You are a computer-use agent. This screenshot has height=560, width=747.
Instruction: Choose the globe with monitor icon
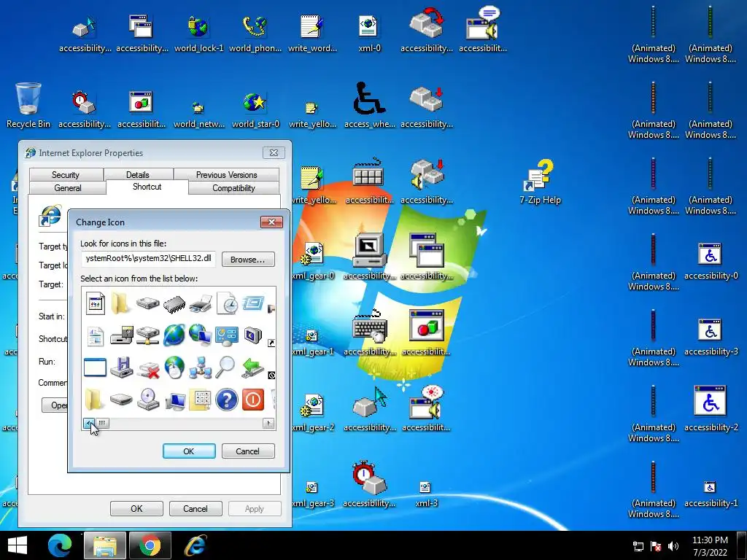(x=200, y=335)
